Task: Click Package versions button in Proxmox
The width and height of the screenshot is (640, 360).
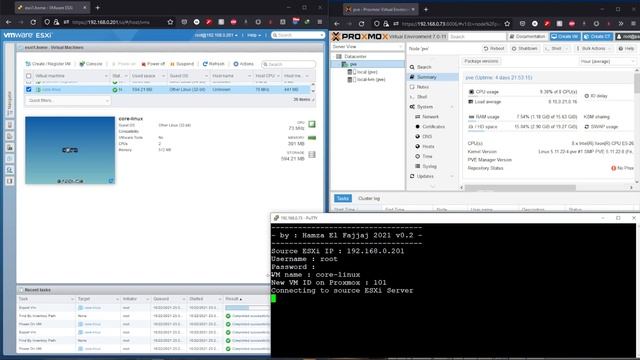Action: [481, 61]
